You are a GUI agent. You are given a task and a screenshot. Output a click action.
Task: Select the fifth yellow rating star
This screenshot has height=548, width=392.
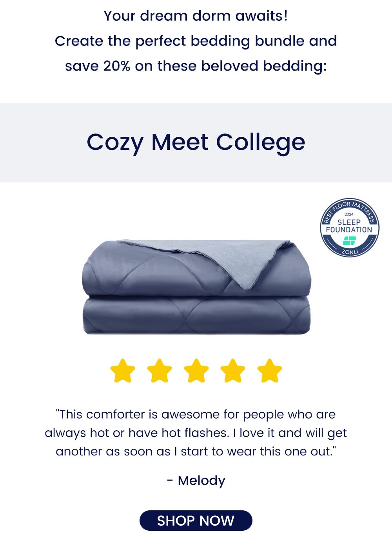[270, 370]
